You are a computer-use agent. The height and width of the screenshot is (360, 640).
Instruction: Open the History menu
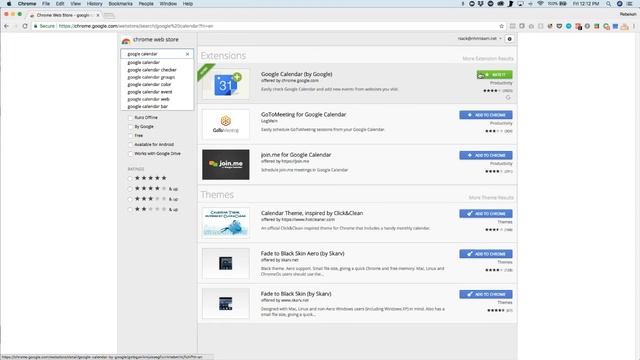[x=94, y=4]
